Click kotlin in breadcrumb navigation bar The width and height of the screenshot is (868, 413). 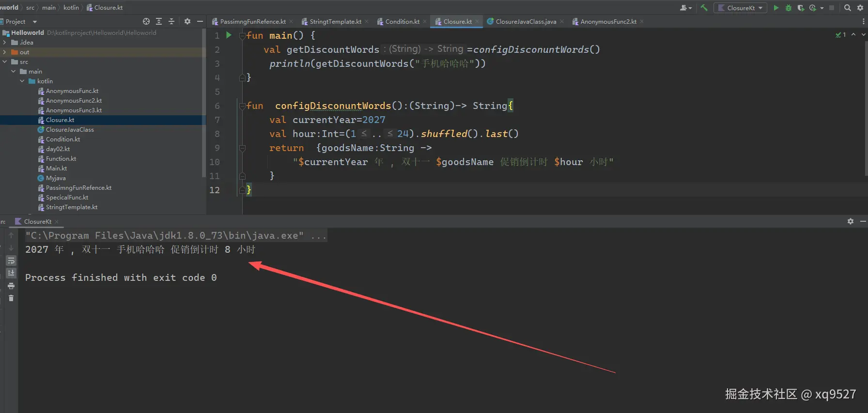tap(71, 7)
